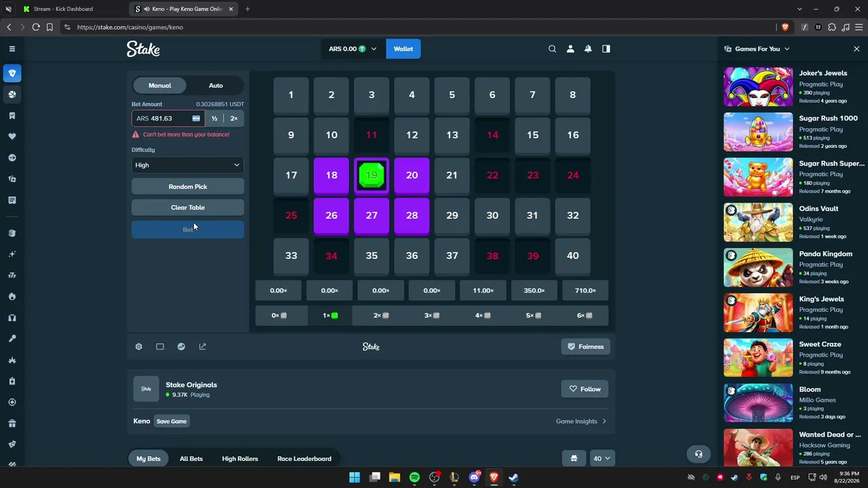This screenshot has width=868, height=488.
Task: Toggle the side panel layout icon
Action: (606, 49)
